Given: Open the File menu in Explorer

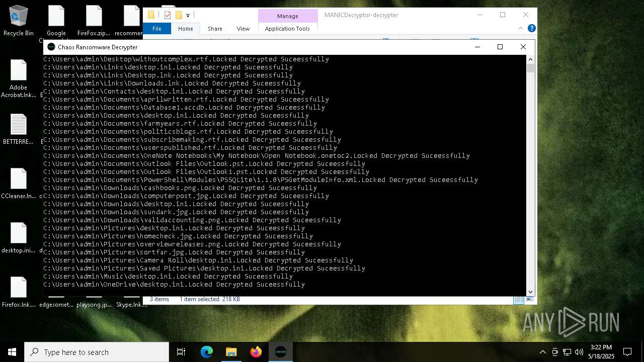Looking at the screenshot, I should [x=157, y=29].
